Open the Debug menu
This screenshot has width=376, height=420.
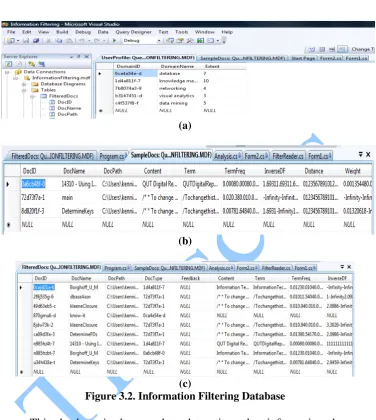point(83,32)
